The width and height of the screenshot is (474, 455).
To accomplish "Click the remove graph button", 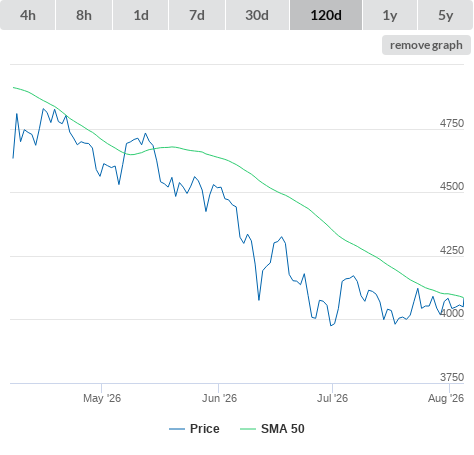I will pos(426,45).
